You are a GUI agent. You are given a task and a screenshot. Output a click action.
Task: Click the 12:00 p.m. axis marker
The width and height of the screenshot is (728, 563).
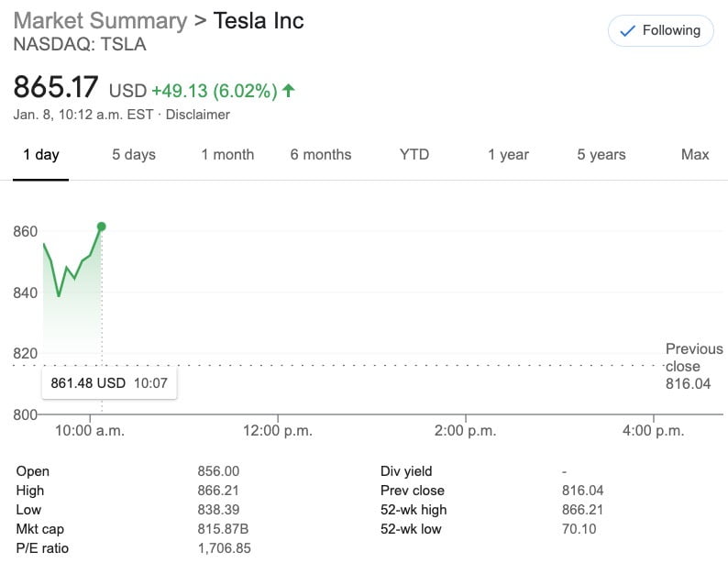tap(278, 430)
